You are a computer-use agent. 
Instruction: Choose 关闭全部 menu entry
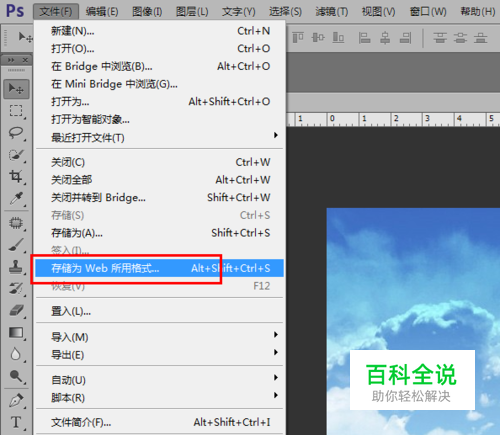tap(160, 180)
